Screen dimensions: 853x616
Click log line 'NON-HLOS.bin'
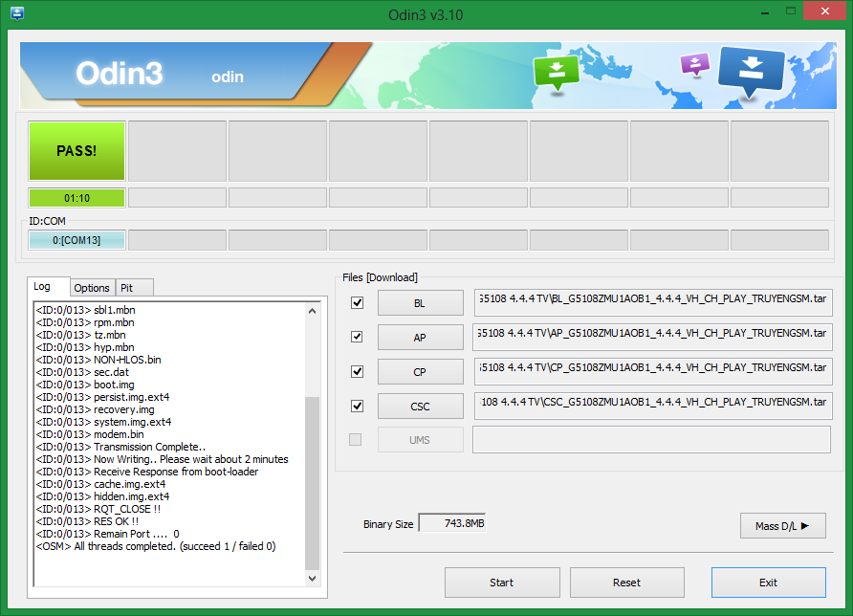point(98,360)
